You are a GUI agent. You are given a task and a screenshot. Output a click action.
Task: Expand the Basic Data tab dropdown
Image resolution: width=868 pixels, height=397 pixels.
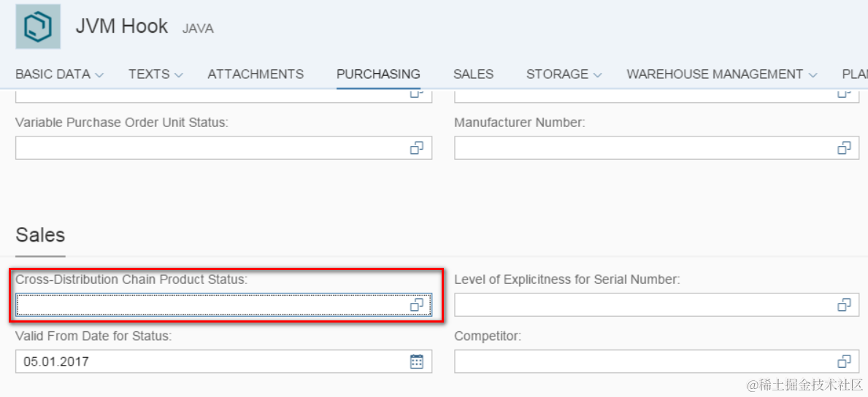click(x=99, y=74)
